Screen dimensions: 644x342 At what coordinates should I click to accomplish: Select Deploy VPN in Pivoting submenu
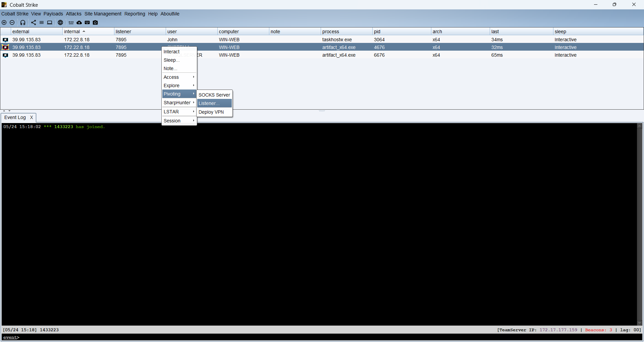tap(215, 112)
